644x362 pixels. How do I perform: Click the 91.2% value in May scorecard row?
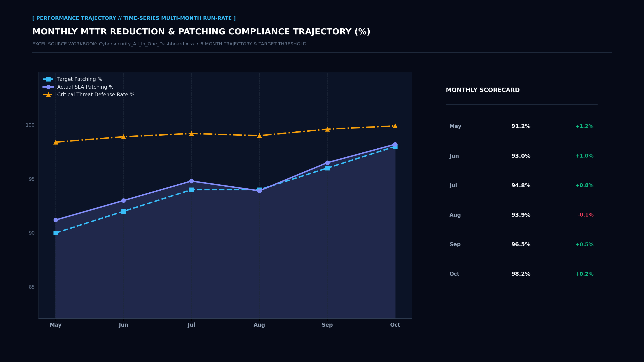tap(521, 126)
